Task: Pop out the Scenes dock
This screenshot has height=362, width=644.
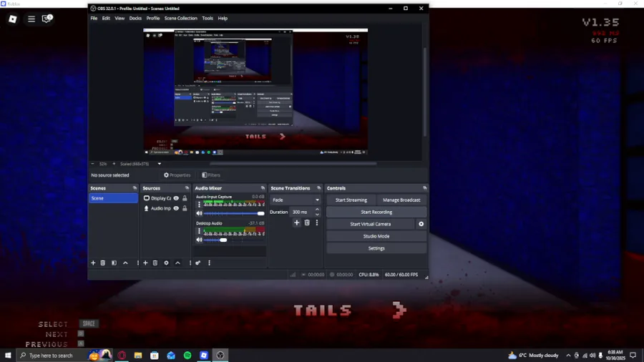Action: (x=135, y=188)
